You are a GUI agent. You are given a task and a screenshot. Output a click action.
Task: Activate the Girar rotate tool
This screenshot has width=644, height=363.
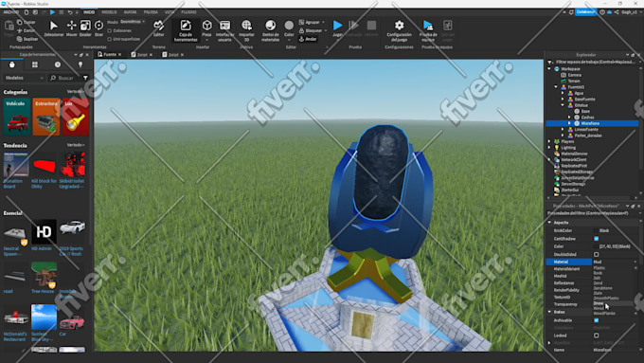coord(99,28)
